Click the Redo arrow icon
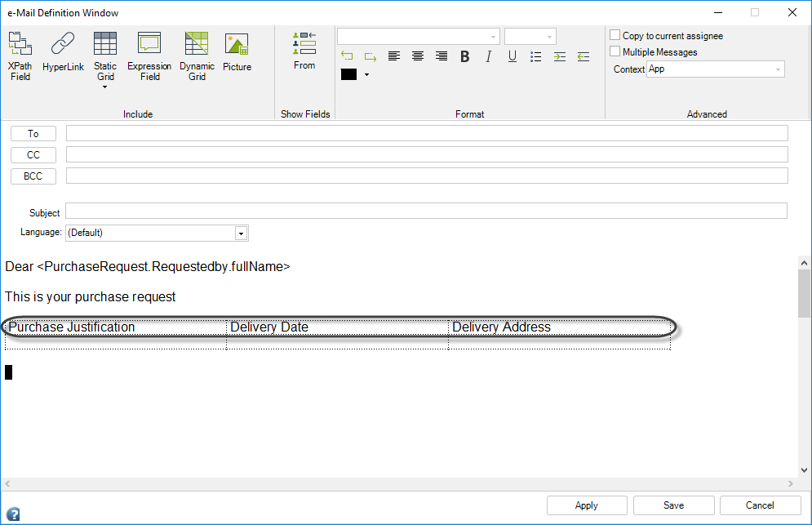This screenshot has height=525, width=812. click(x=371, y=56)
